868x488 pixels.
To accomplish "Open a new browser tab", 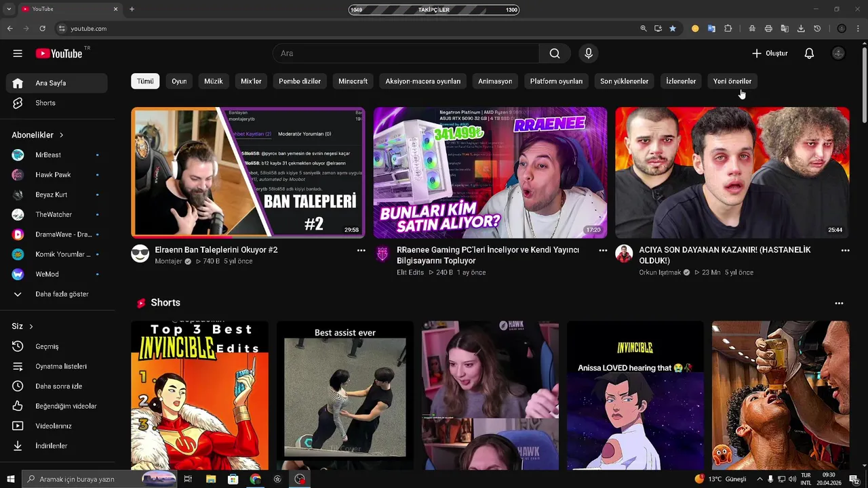I will [x=132, y=9].
